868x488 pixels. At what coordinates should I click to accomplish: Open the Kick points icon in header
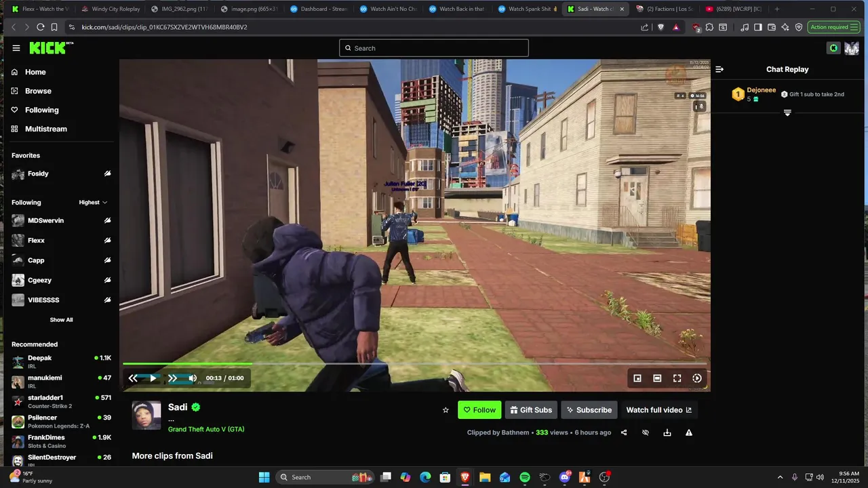coord(833,48)
